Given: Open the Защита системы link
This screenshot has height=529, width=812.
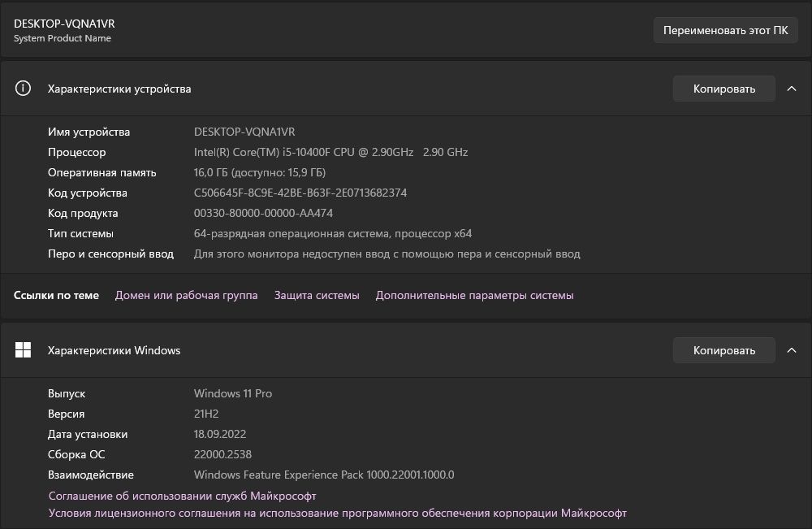Looking at the screenshot, I should click(x=317, y=295).
